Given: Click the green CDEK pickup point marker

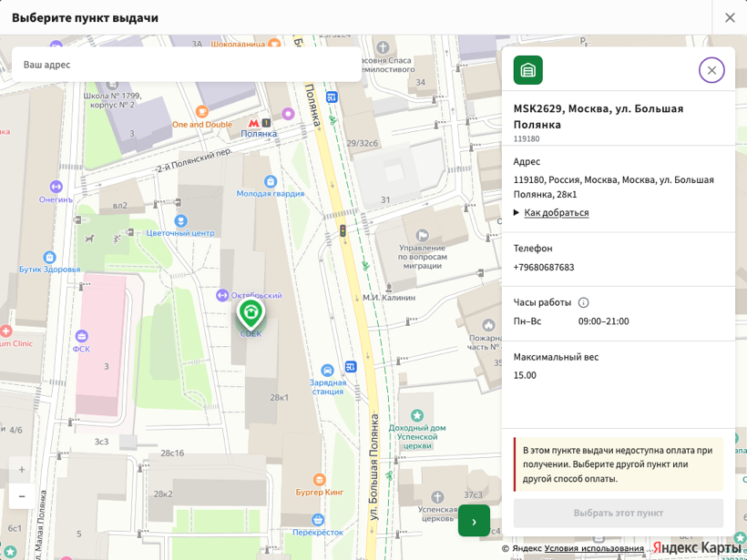Looking at the screenshot, I should pos(251,314).
